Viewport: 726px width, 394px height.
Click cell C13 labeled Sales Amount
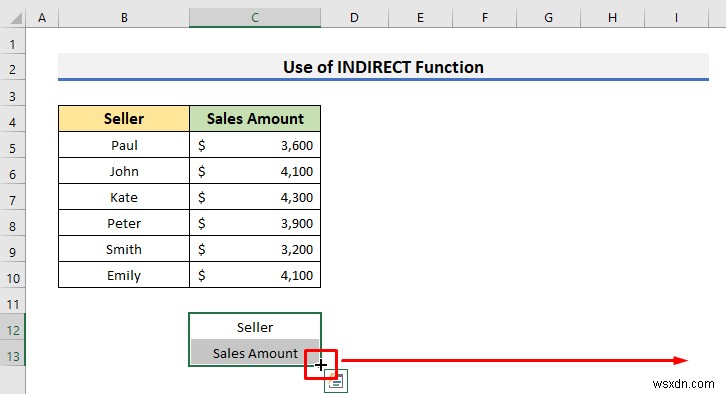[255, 353]
